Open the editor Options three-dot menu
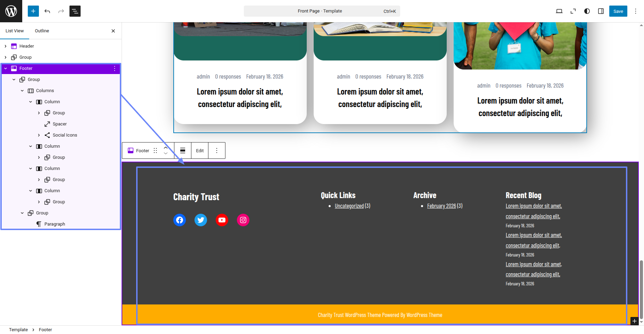 (x=636, y=11)
